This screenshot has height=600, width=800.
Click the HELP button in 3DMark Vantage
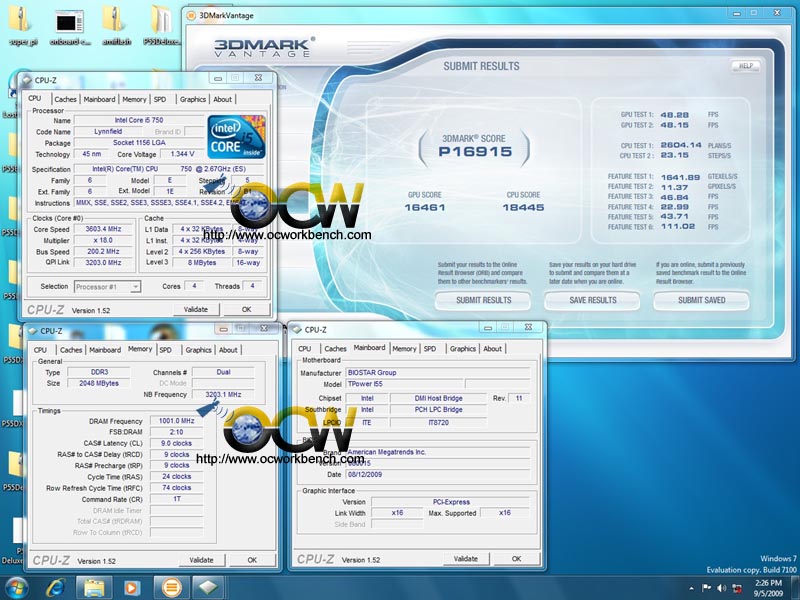[745, 66]
